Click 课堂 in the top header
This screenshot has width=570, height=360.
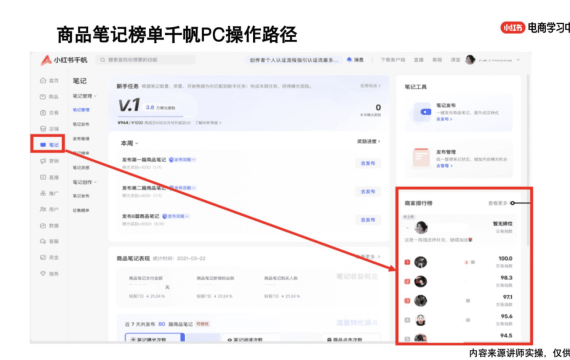[x=455, y=60]
